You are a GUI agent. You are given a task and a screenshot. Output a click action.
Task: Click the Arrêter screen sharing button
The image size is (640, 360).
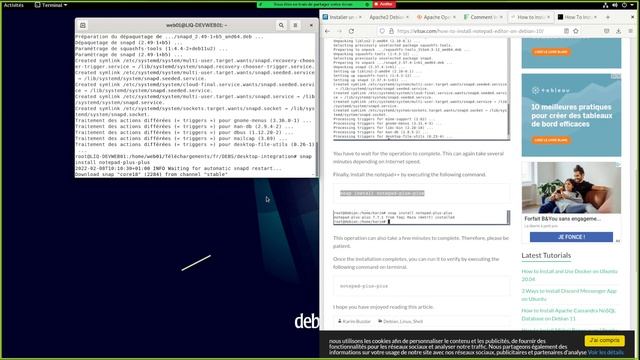(384, 4)
